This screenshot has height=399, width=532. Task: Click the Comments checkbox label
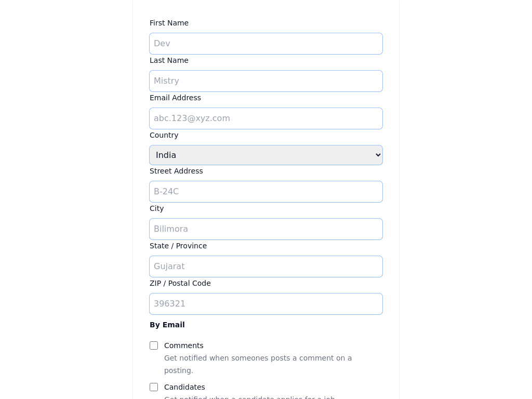(x=183, y=345)
